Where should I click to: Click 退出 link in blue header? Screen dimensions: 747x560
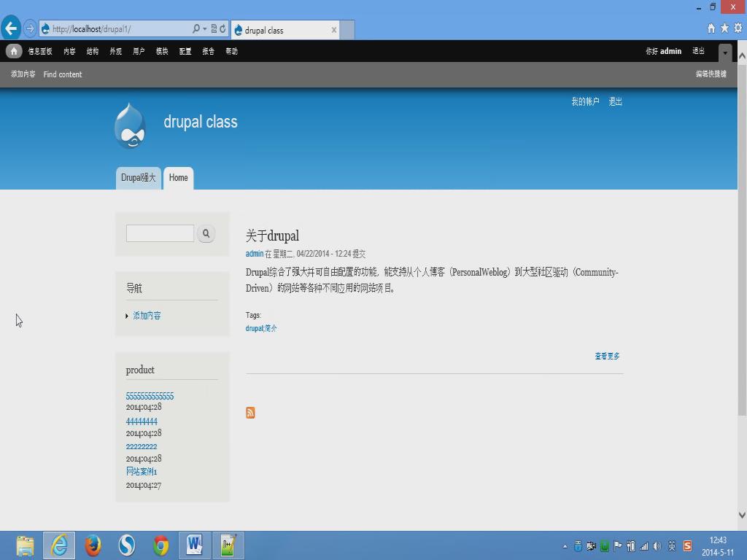coord(616,101)
